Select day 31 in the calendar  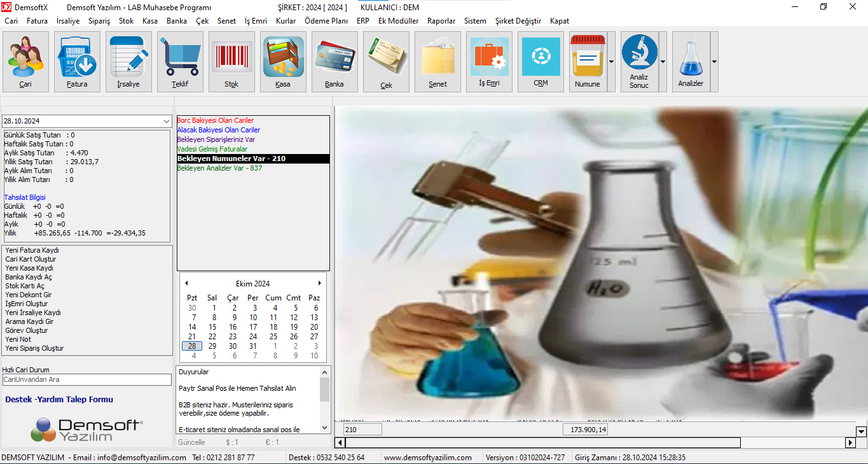tap(253, 346)
